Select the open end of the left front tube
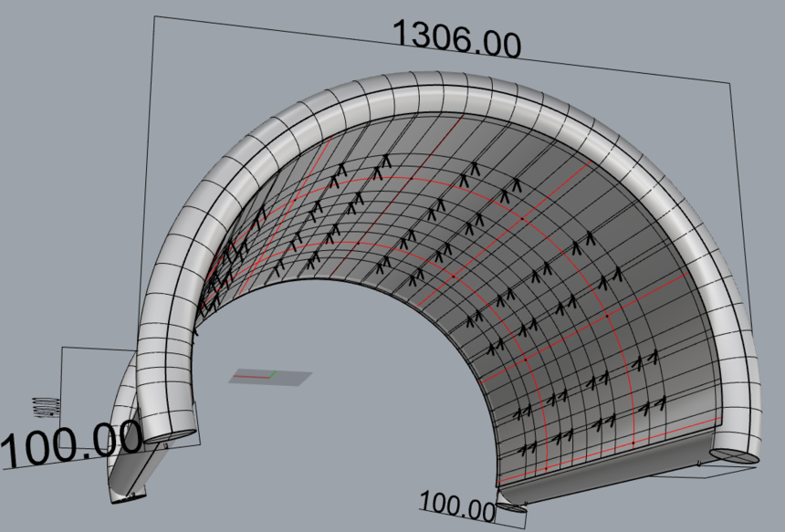This screenshot has height=532, width=785. click(170, 437)
